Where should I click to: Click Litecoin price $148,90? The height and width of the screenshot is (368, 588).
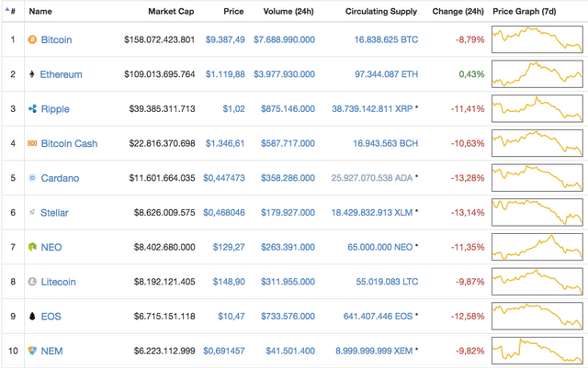[x=229, y=282]
